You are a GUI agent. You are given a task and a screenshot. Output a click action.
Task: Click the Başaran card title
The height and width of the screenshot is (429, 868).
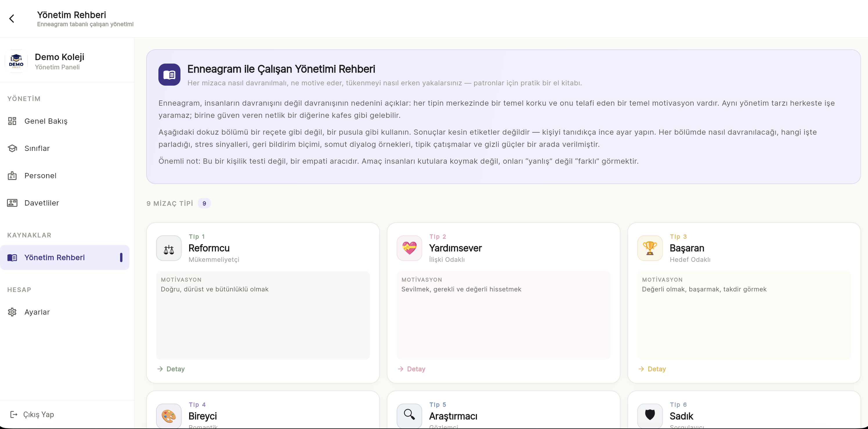(687, 248)
